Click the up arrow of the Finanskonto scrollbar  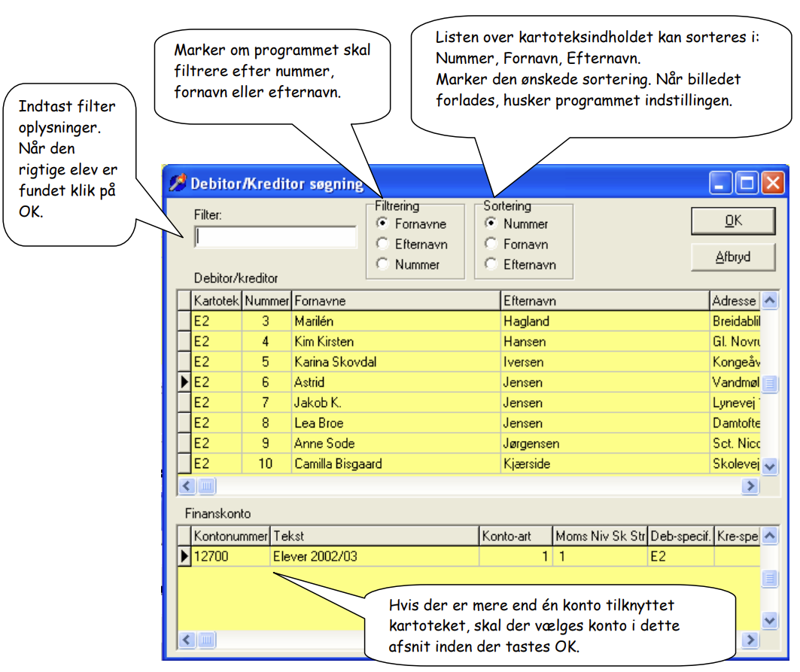point(770,535)
